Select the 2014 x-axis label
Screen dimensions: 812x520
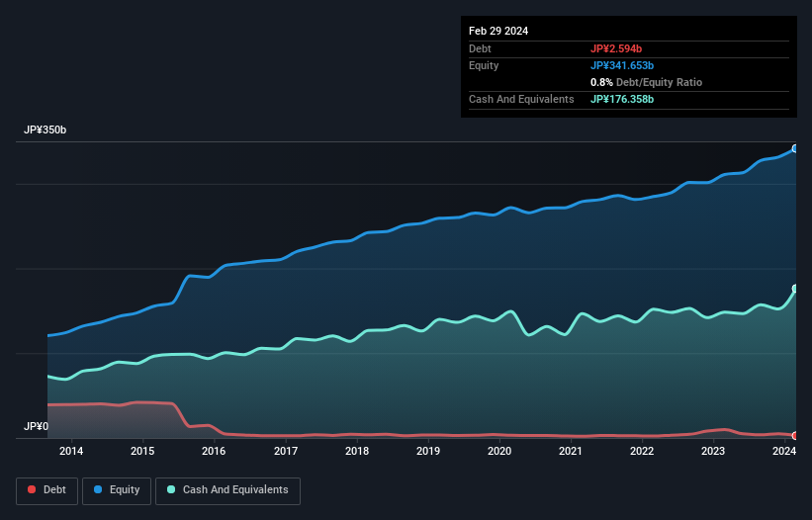[x=71, y=452]
